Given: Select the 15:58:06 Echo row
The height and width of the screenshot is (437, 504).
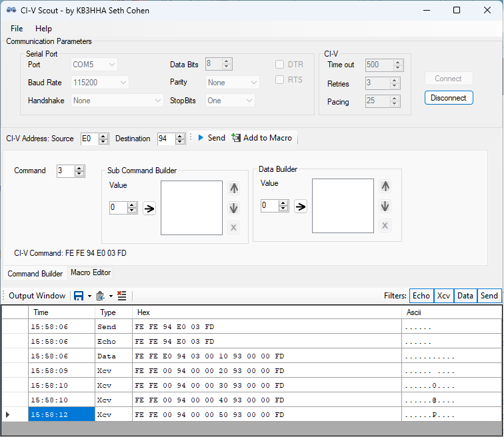Looking at the screenshot, I should (x=252, y=341).
